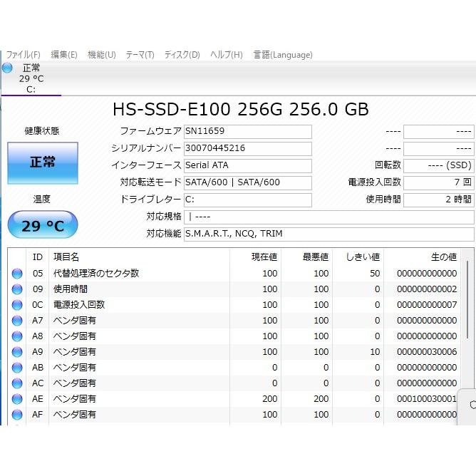This screenshot has height=476, width=476.
Task: Click the status orb for ID A7 row
Action: (17, 321)
